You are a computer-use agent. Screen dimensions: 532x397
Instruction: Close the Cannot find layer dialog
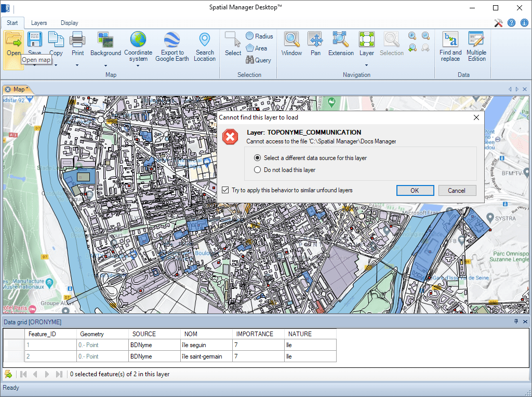point(476,117)
